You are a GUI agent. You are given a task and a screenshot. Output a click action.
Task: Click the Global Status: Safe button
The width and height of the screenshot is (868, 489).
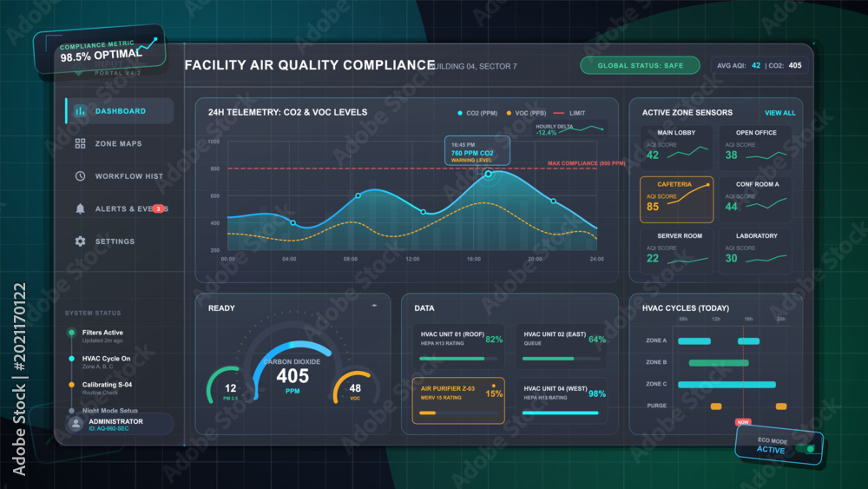coord(640,65)
